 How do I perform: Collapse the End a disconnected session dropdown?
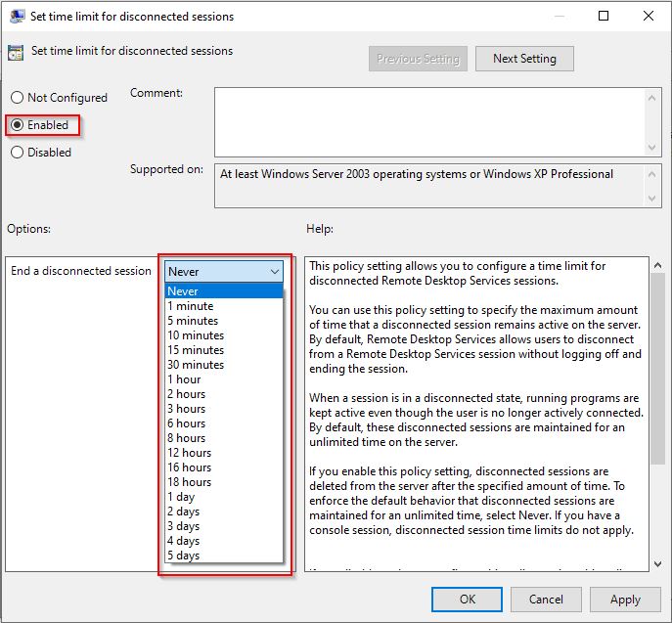(274, 271)
